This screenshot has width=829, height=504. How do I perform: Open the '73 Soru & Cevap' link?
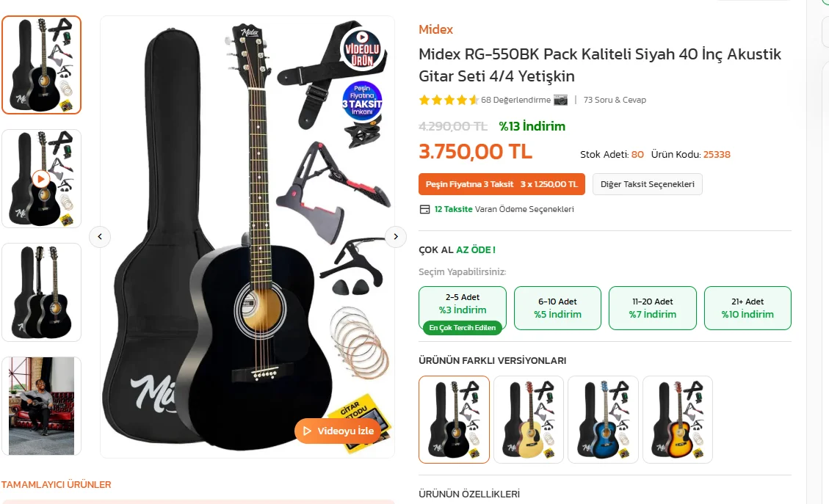(615, 100)
